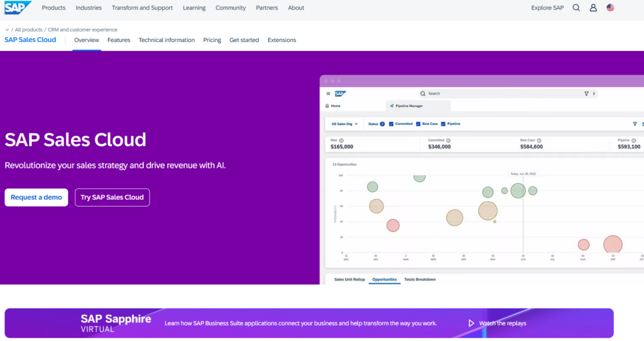Open the Community menu

(230, 8)
